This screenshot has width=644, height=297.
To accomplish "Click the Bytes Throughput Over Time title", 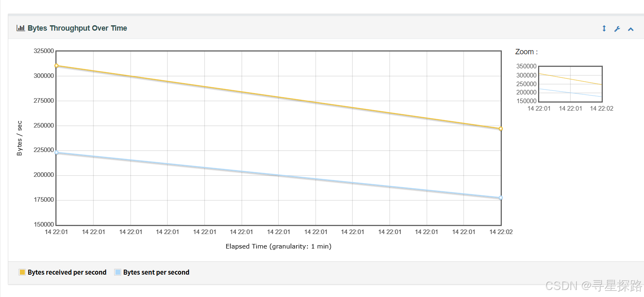I will coord(77,28).
